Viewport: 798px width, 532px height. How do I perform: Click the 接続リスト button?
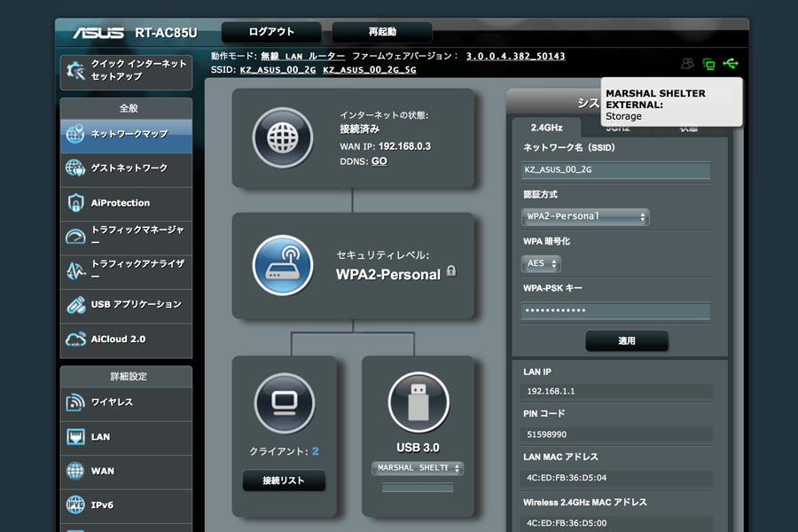(x=284, y=481)
